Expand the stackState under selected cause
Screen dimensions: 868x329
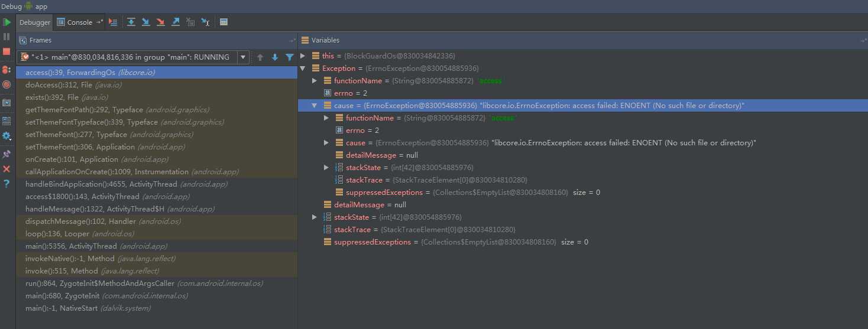[326, 167]
